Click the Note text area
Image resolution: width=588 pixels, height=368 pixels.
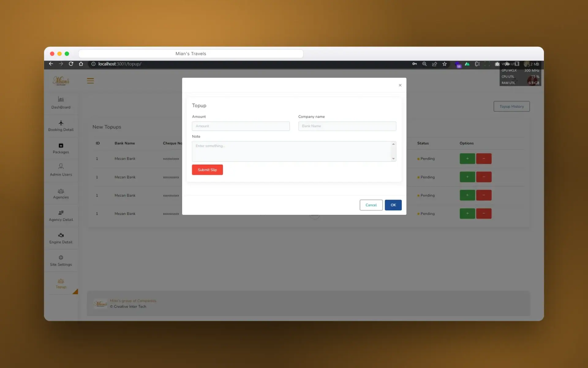click(x=294, y=151)
